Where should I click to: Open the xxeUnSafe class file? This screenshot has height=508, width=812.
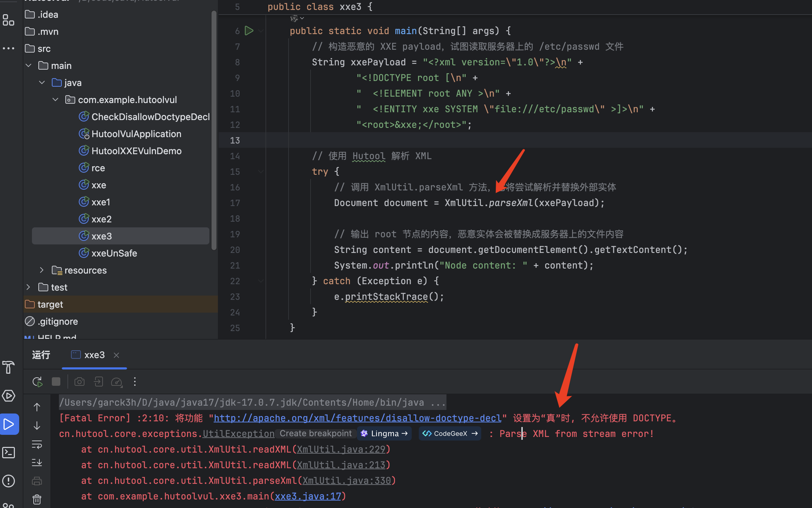tap(114, 253)
